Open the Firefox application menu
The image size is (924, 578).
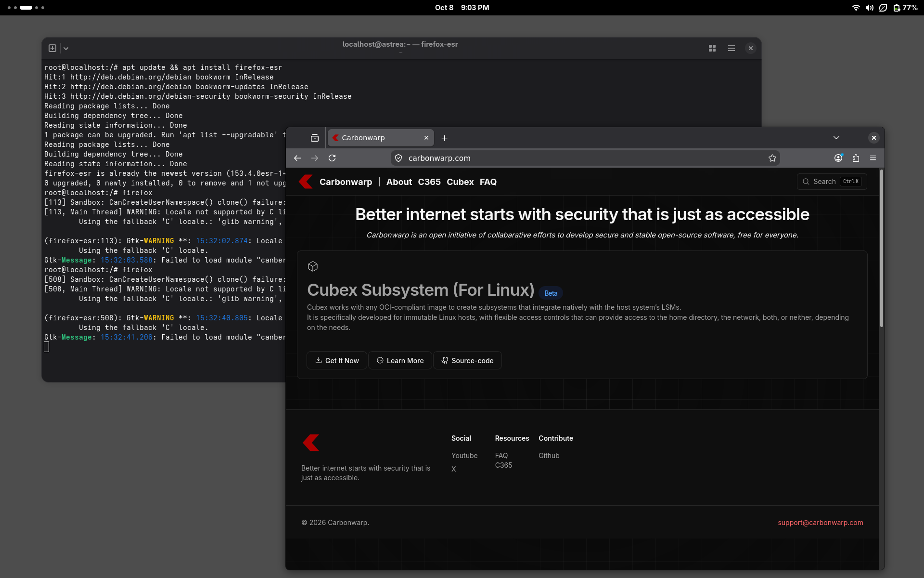pos(873,158)
